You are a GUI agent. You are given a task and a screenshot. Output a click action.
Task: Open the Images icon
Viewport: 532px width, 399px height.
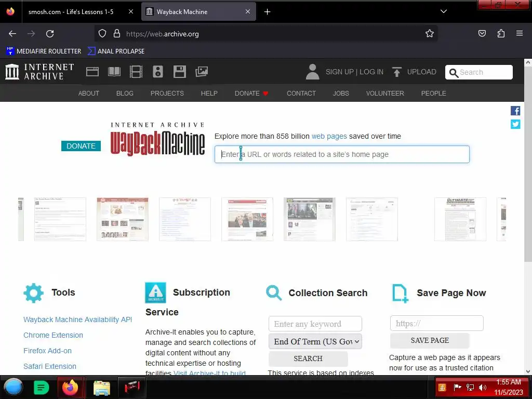click(x=202, y=72)
